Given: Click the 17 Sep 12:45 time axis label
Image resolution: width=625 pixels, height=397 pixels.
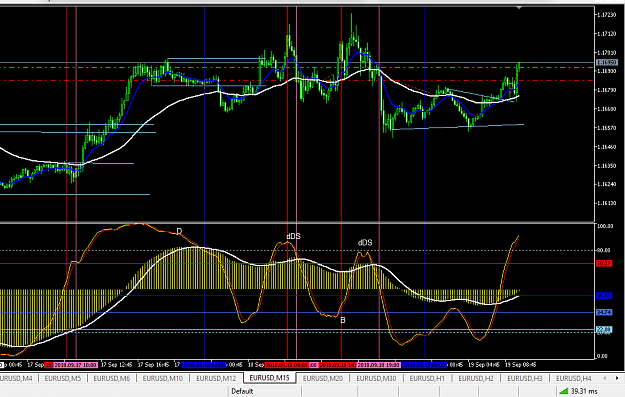Looking at the screenshot, I should point(116,365).
